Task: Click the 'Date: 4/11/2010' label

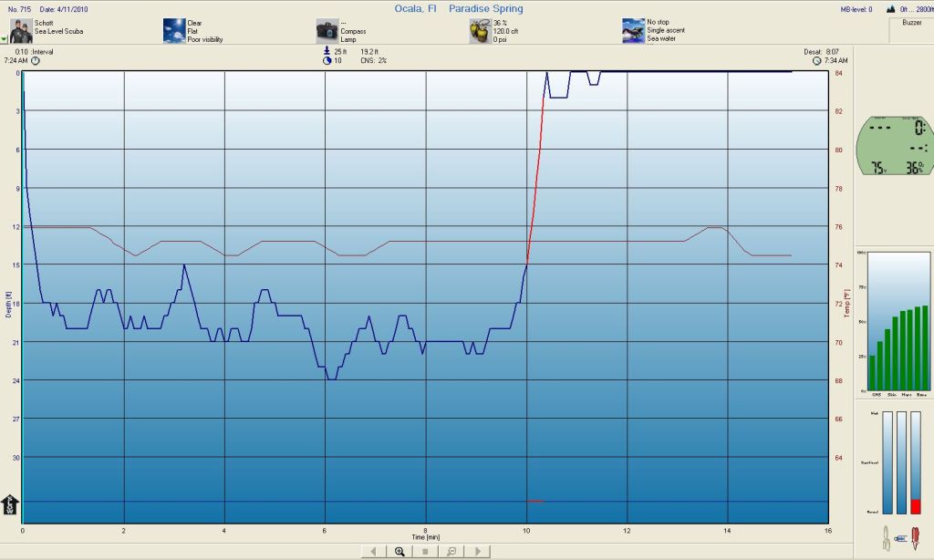Action: (x=64, y=9)
